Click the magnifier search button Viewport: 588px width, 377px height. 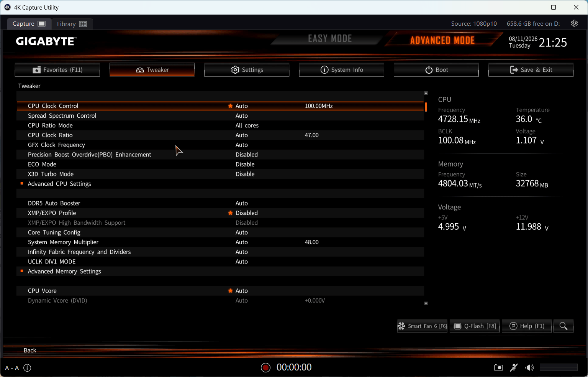[x=563, y=326]
